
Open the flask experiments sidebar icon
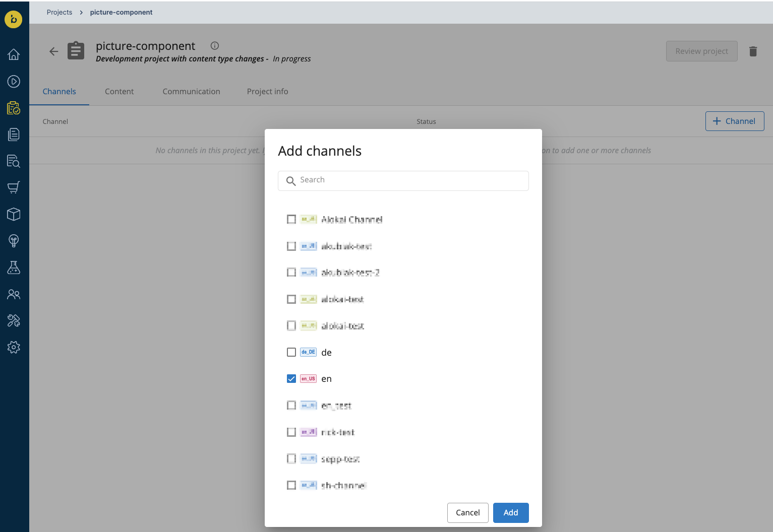click(14, 268)
